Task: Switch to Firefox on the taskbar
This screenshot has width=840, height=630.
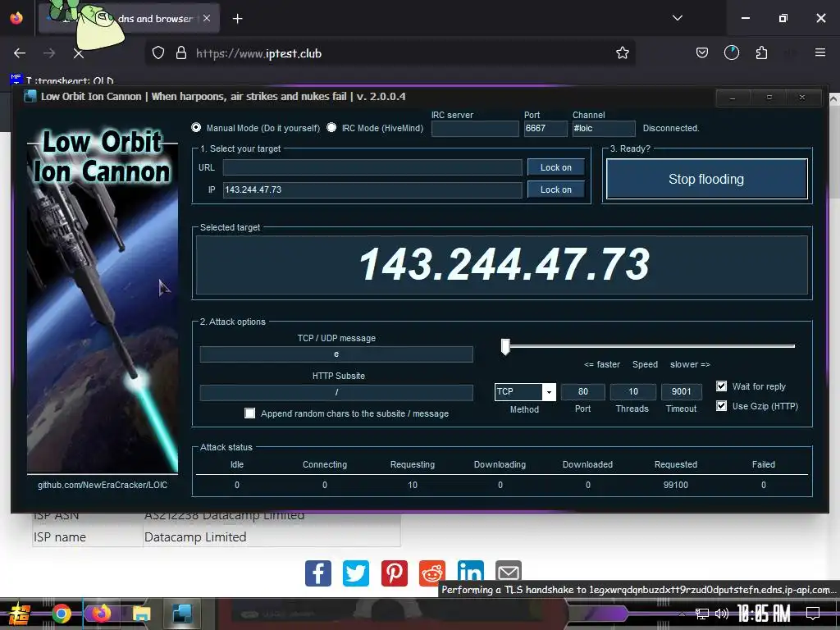Action: [101, 614]
